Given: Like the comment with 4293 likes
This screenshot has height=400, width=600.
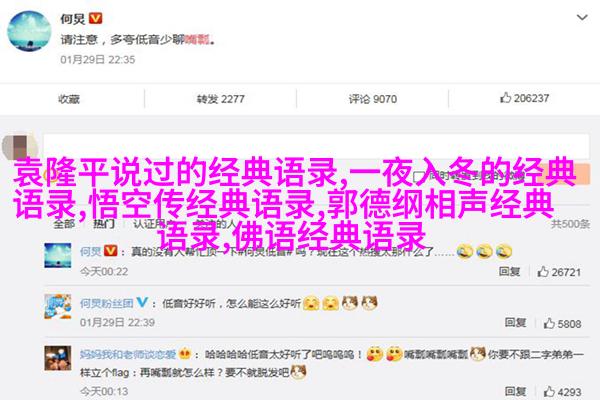Looking at the screenshot, I should [562, 392].
